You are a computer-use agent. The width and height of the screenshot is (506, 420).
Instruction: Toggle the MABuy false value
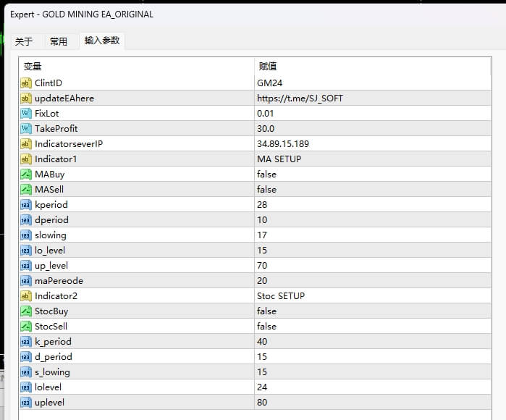[x=266, y=174]
